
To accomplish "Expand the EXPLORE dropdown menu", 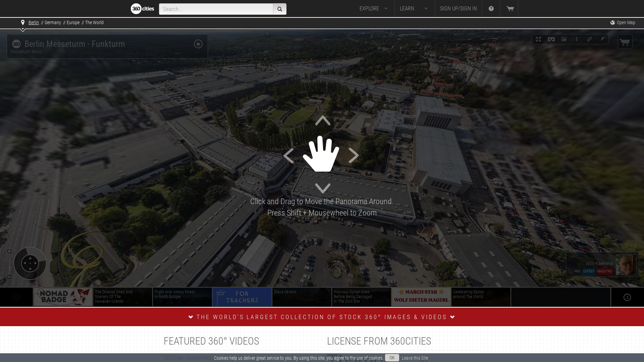I will pos(373,9).
